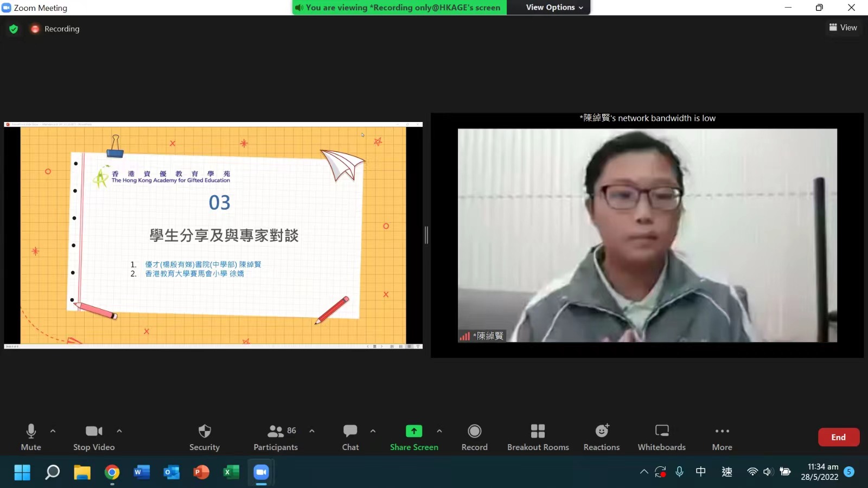The image size is (868, 488).
Task: Open the Chat panel
Action: point(350,437)
